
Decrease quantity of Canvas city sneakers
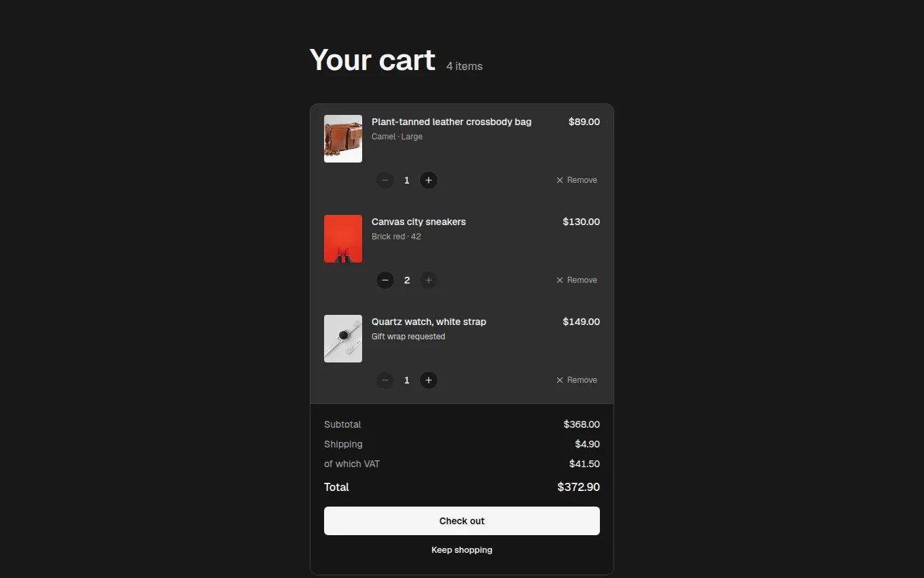click(385, 280)
